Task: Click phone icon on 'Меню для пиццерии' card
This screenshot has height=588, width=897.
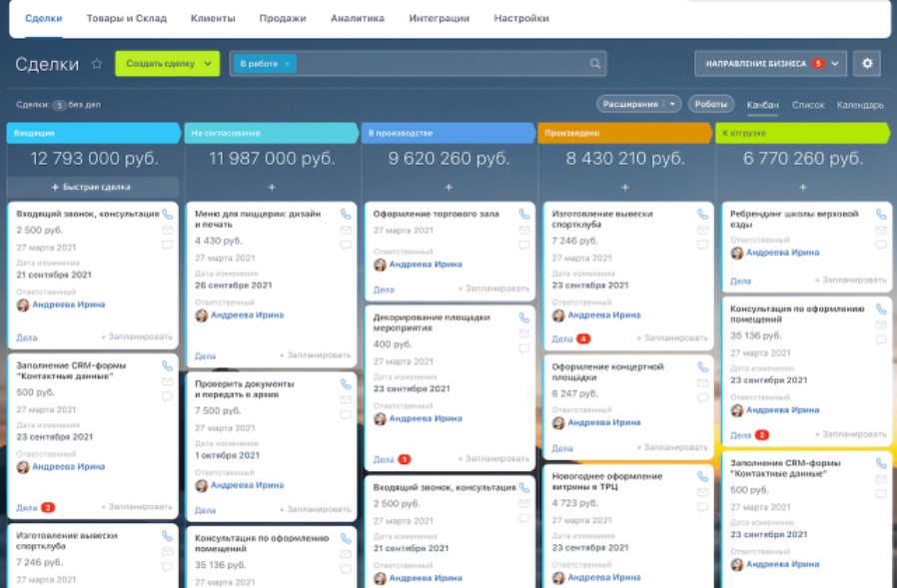Action: [x=346, y=214]
